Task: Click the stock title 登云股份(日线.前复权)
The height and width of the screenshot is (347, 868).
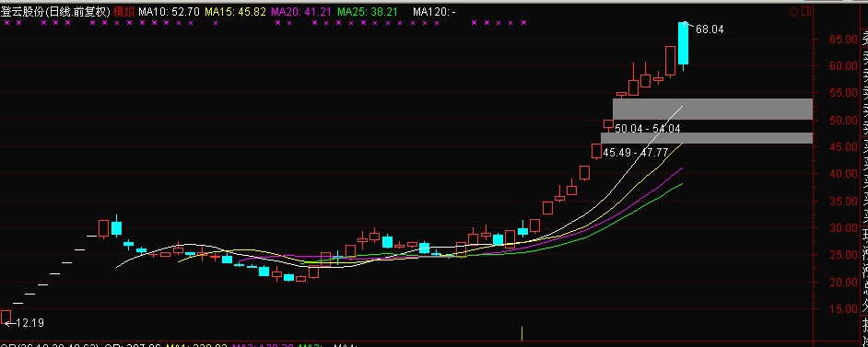Action: 54,11
